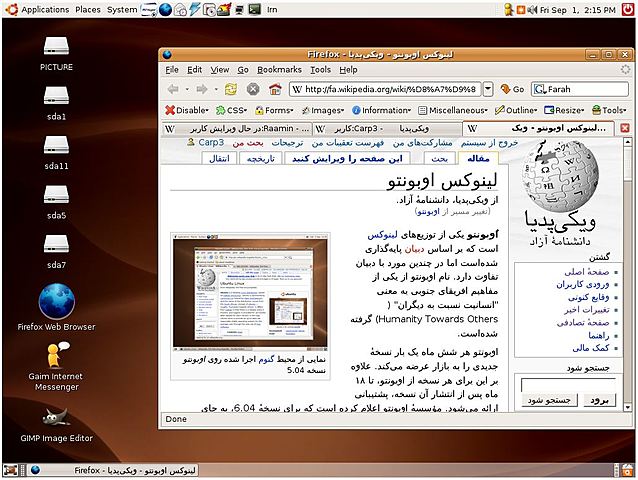Image resolution: width=638 pixels, height=480 pixels.
Task: Open the PICTURE drive desktop icon
Action: (56, 53)
